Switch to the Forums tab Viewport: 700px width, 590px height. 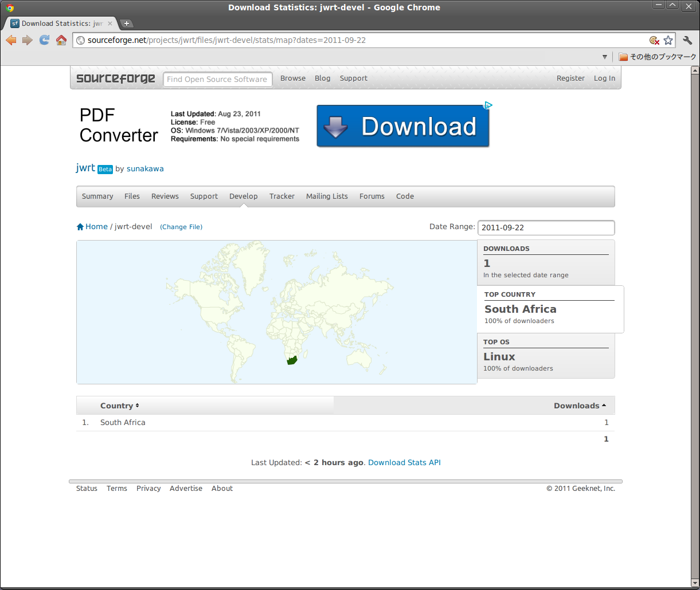[x=372, y=196]
